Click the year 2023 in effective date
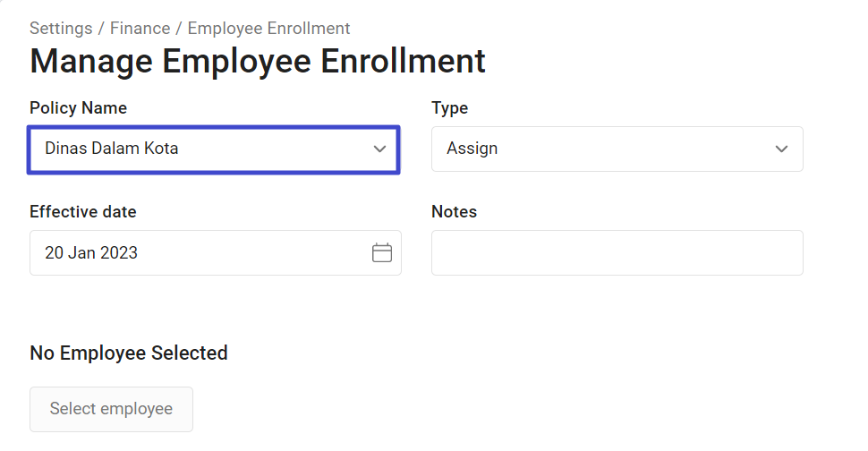Viewport: 868px width, 451px height. coord(119,253)
